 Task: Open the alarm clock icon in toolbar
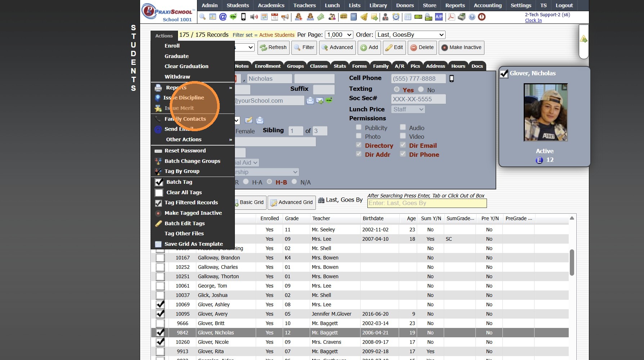pyautogui.click(x=396, y=17)
